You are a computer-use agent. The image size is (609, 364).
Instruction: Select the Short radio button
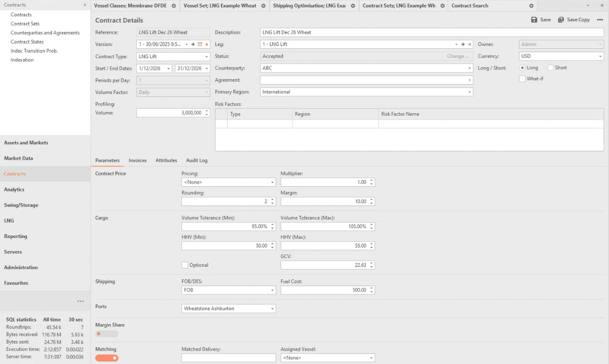(x=551, y=68)
